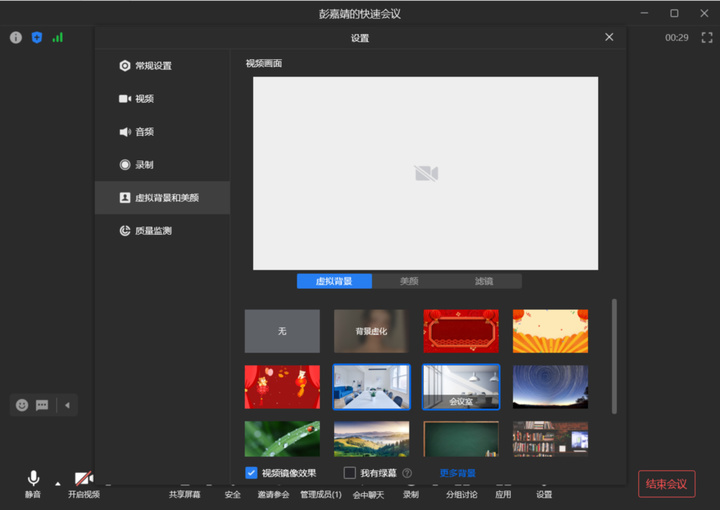
Task: Choose the red lantern frame background
Action: click(461, 331)
